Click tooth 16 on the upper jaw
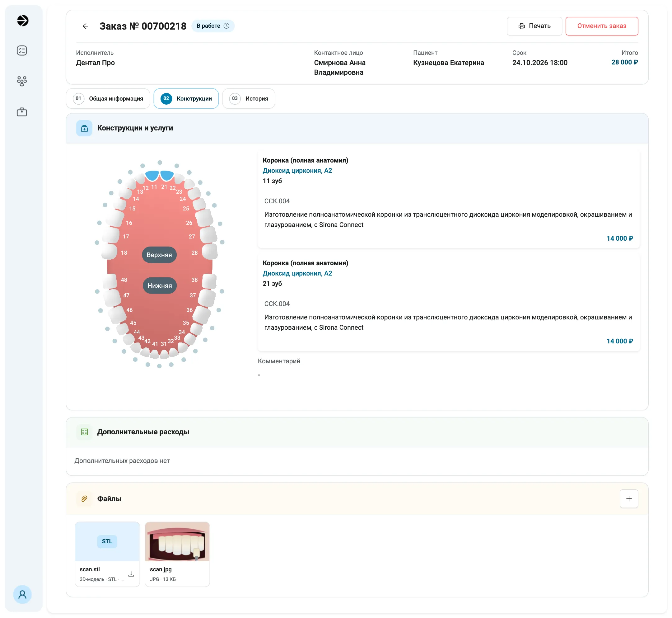The width and height of the screenshot is (672, 618). pyautogui.click(x=115, y=218)
